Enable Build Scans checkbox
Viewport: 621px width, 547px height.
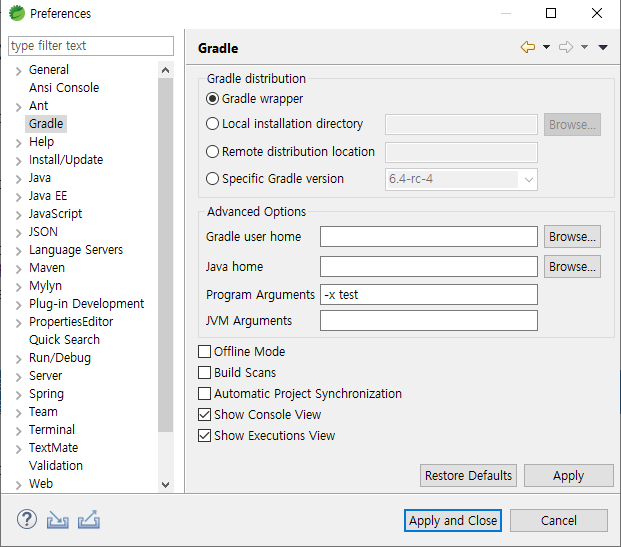pyautogui.click(x=204, y=372)
